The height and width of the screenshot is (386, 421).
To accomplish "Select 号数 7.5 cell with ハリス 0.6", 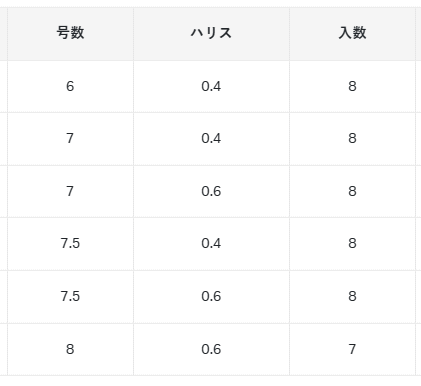I will click(x=70, y=297).
